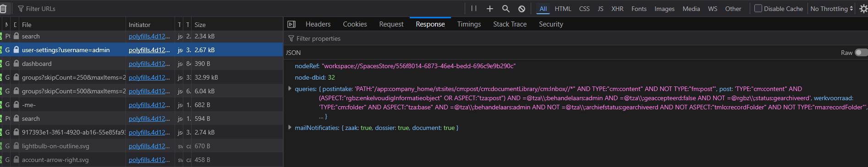Open network search magnifier
The width and height of the screenshot is (868, 167).
pyautogui.click(x=505, y=9)
